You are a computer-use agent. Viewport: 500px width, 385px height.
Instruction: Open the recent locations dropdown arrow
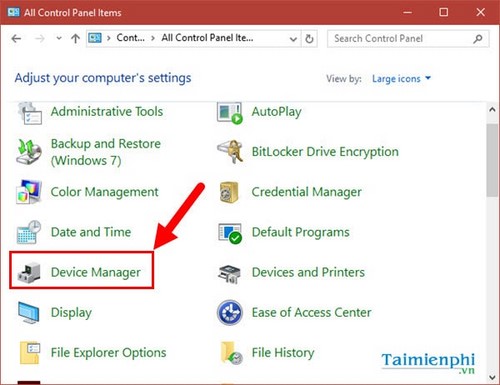(59, 38)
